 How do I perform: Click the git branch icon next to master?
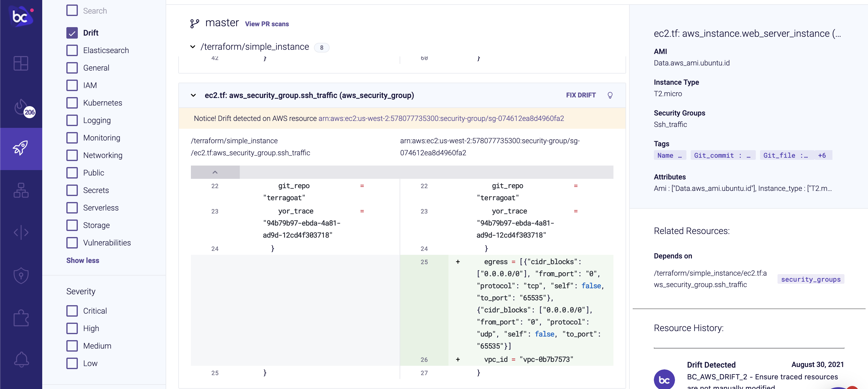coord(195,23)
